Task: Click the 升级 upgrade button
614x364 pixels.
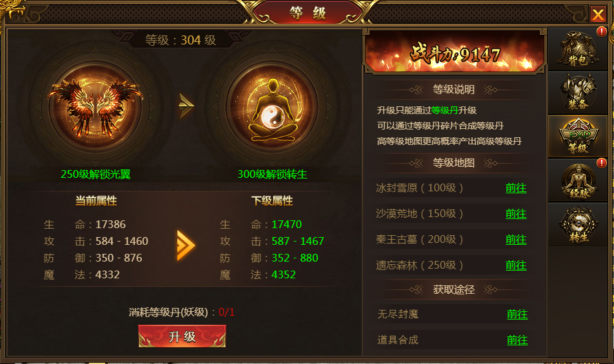Action: (182, 336)
